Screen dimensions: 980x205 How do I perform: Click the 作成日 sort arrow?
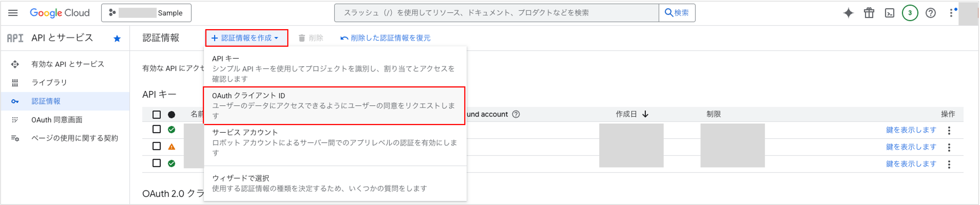pyautogui.click(x=645, y=114)
